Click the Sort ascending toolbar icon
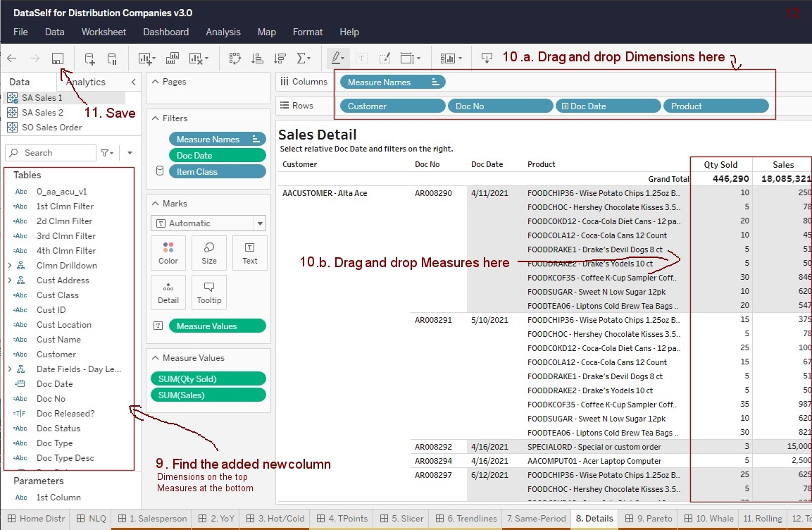 257,58
